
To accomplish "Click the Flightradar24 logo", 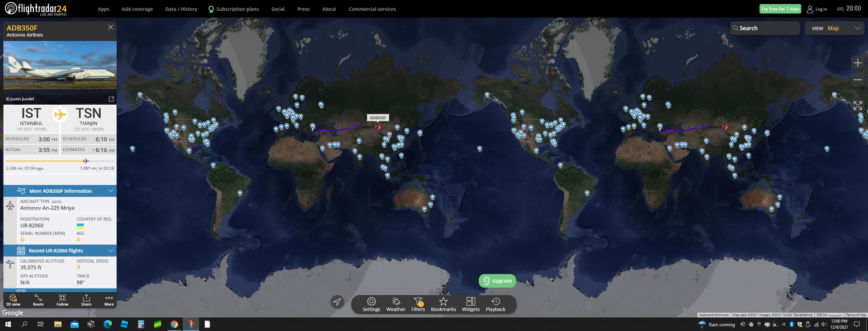I will [36, 9].
